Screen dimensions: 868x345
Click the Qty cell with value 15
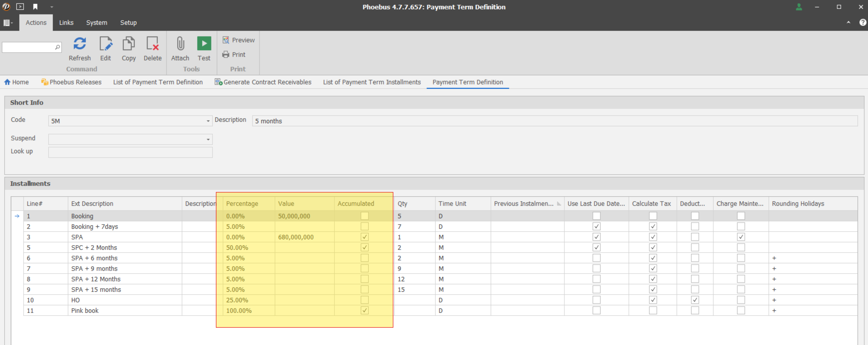(415, 289)
